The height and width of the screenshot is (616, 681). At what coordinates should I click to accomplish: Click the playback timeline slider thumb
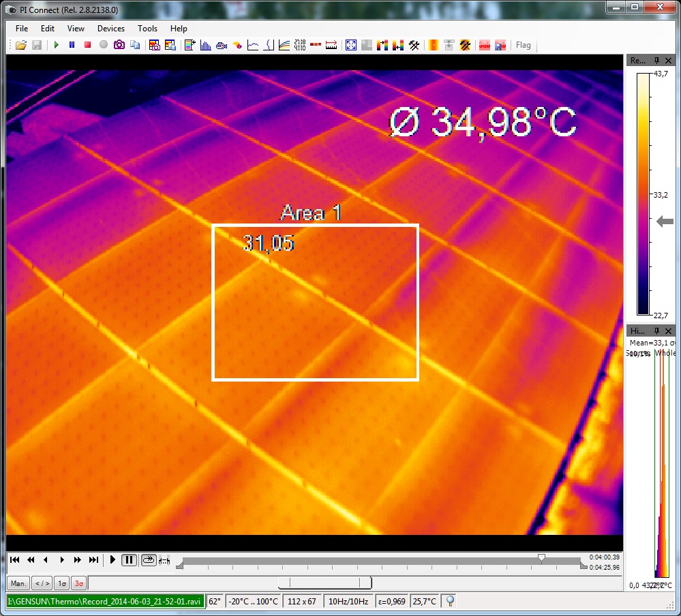pyautogui.click(x=541, y=558)
